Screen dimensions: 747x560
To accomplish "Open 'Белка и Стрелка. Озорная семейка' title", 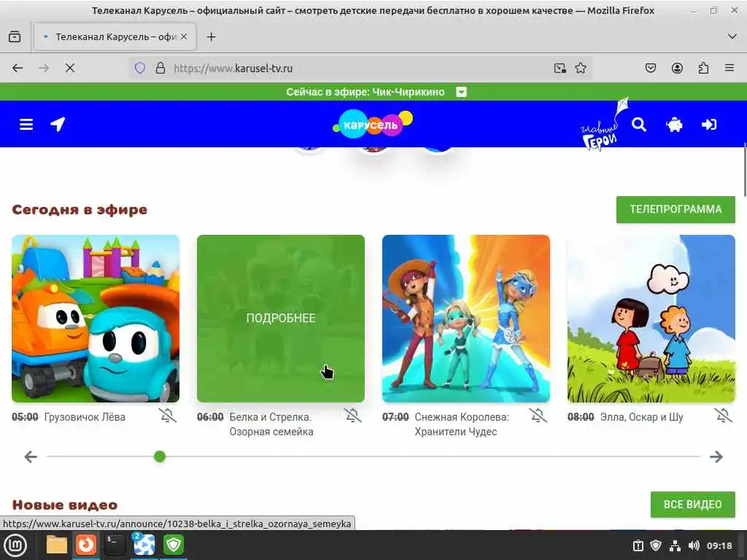I will [x=271, y=424].
